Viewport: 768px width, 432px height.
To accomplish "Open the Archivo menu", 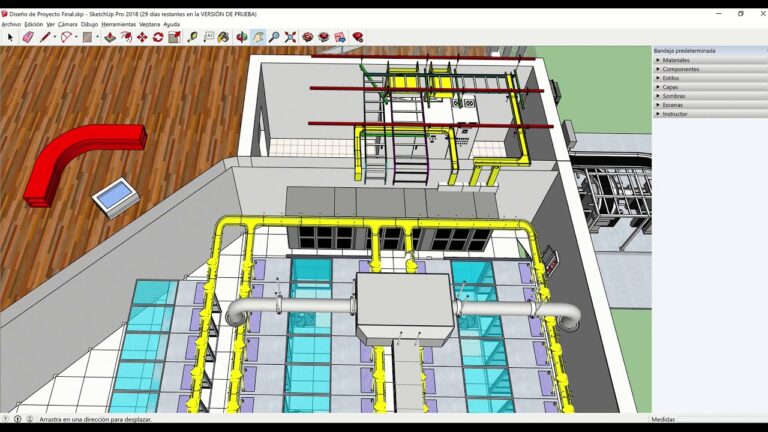I will coord(11,24).
